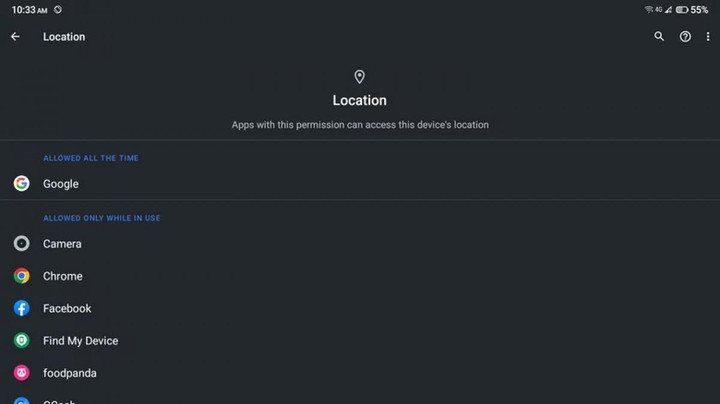Open the three-dot overflow menu
Screen dimensions: 720x404
pos(708,37)
